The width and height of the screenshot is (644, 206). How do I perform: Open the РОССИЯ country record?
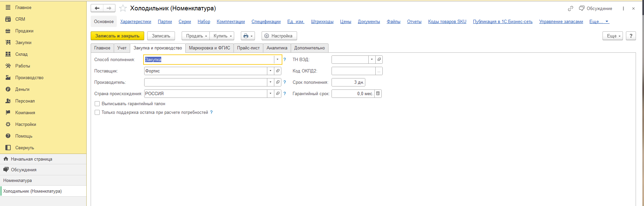pyautogui.click(x=278, y=93)
